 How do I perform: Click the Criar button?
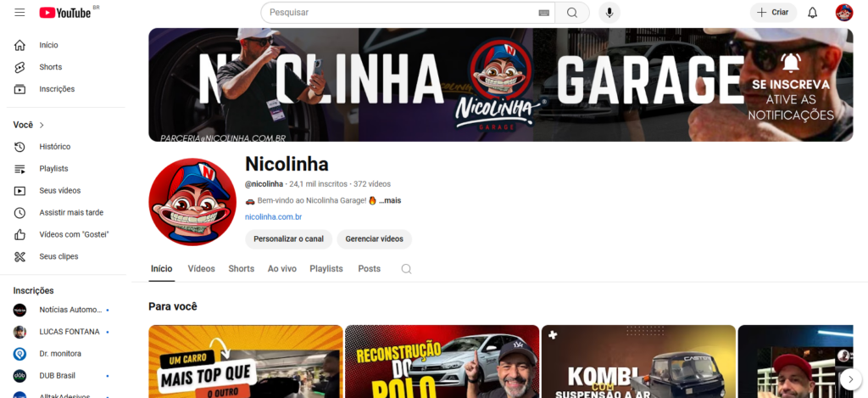(x=773, y=12)
